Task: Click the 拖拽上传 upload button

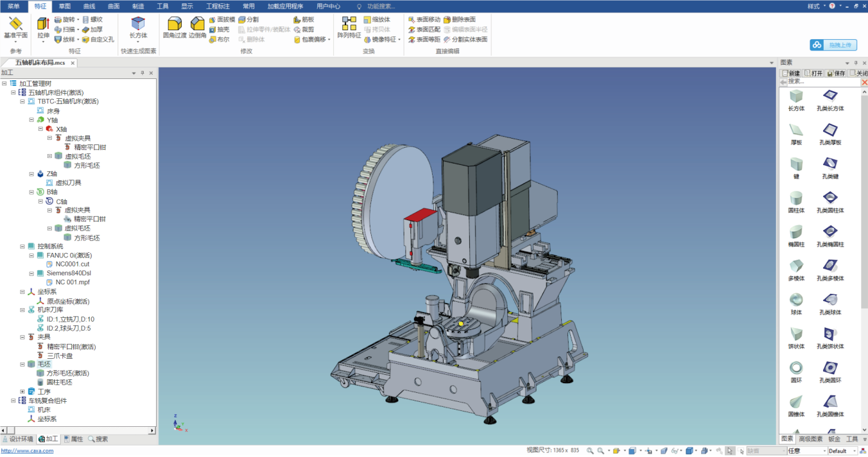Action: [x=833, y=45]
